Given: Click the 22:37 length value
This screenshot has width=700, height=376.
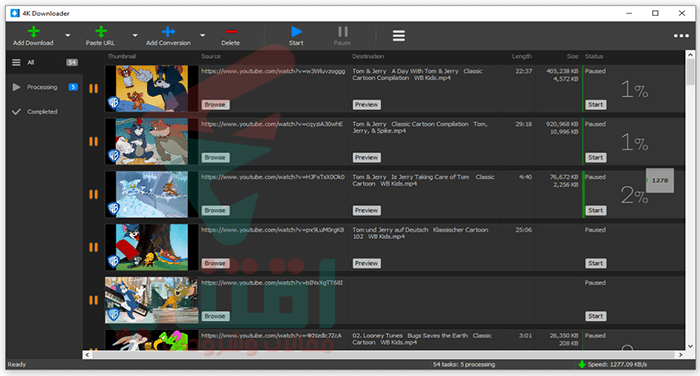Looking at the screenshot, I should pyautogui.click(x=524, y=71).
